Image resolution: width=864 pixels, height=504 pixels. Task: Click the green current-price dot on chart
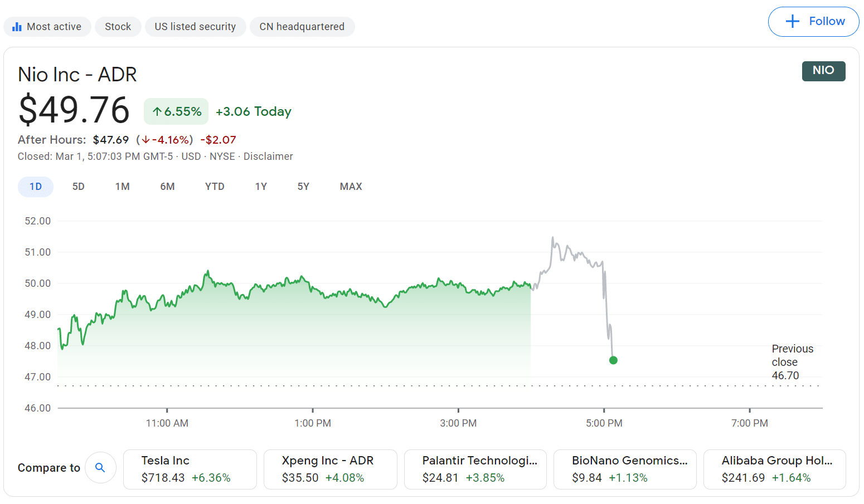pyautogui.click(x=613, y=360)
